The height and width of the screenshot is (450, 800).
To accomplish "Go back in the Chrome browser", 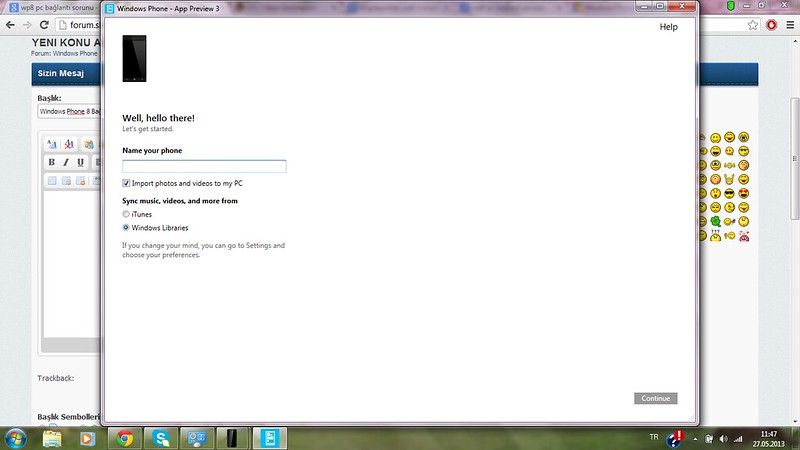I will [10, 25].
